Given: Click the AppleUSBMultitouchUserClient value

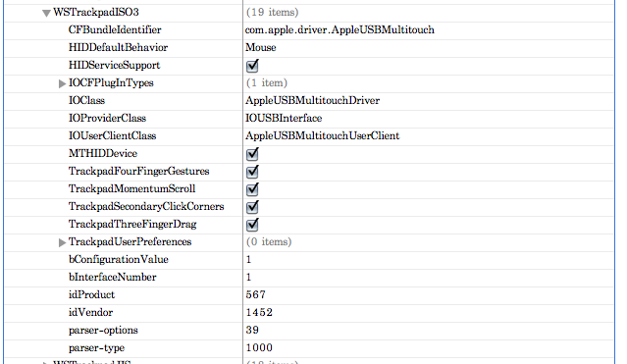Looking at the screenshot, I should (x=322, y=135).
